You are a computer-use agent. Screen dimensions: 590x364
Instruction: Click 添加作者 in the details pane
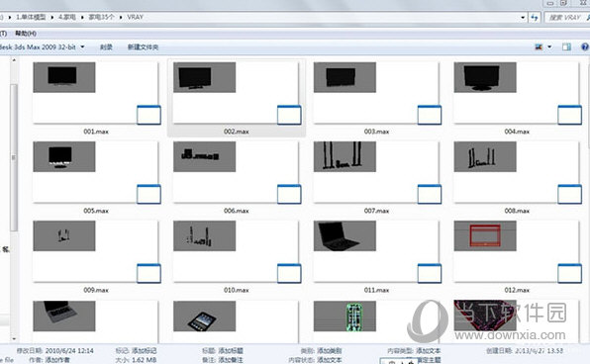click(57, 360)
